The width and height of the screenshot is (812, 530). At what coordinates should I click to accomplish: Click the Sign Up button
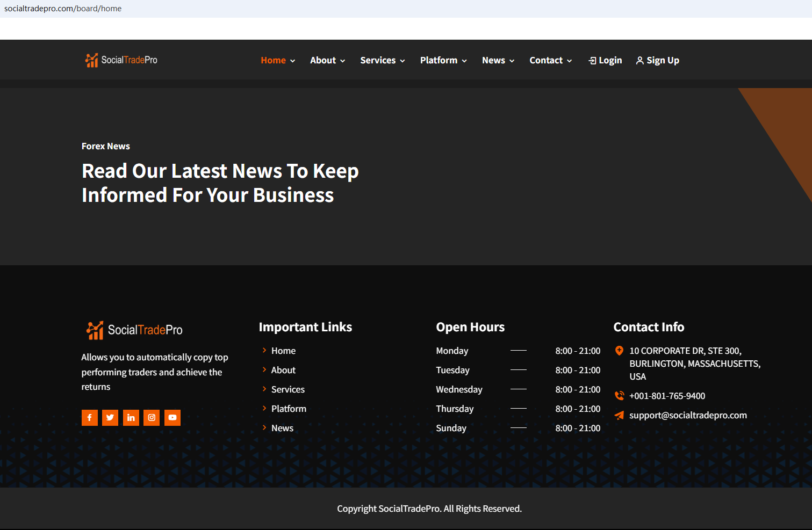[658, 61]
